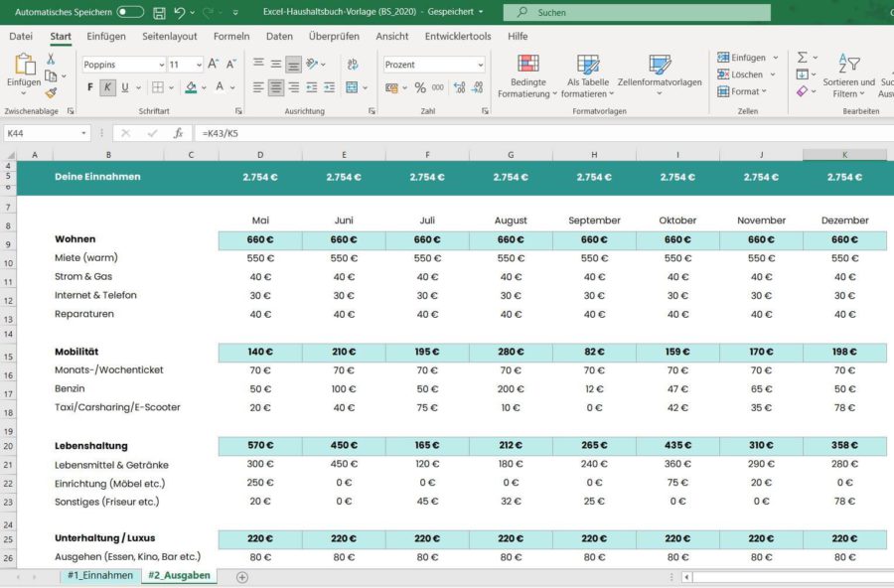
Task: Open the Formeln tab
Action: point(231,36)
